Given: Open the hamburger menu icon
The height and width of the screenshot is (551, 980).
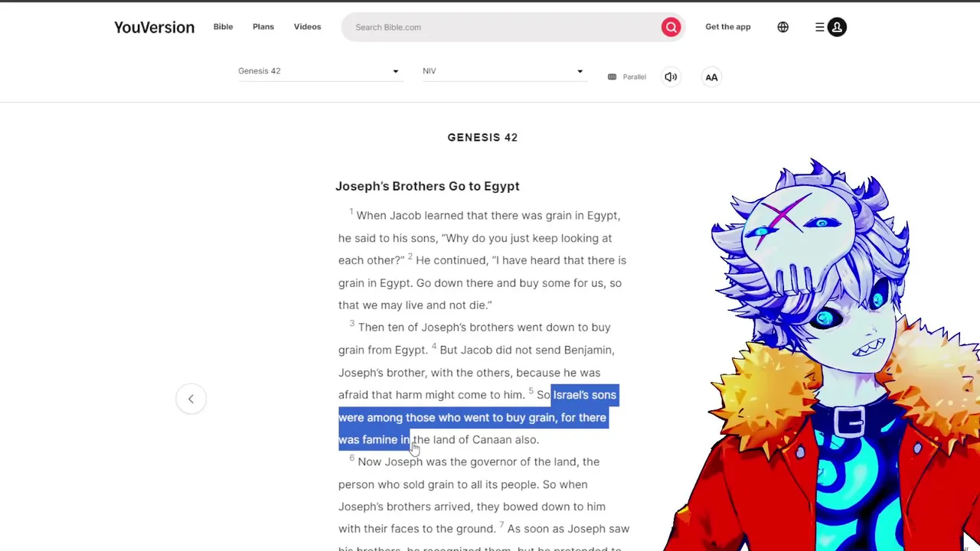Looking at the screenshot, I should pyautogui.click(x=819, y=27).
